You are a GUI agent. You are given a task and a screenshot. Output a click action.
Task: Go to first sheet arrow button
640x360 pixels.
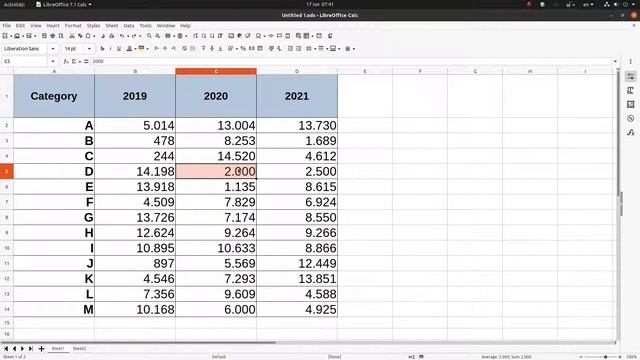click(6, 349)
